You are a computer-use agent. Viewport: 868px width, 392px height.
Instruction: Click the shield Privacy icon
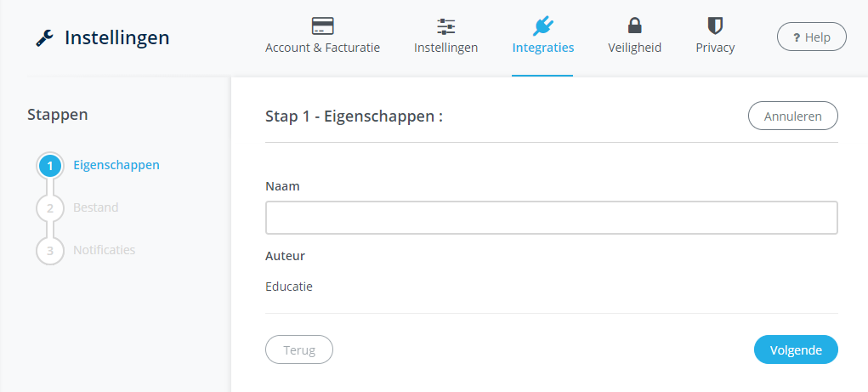[715, 26]
